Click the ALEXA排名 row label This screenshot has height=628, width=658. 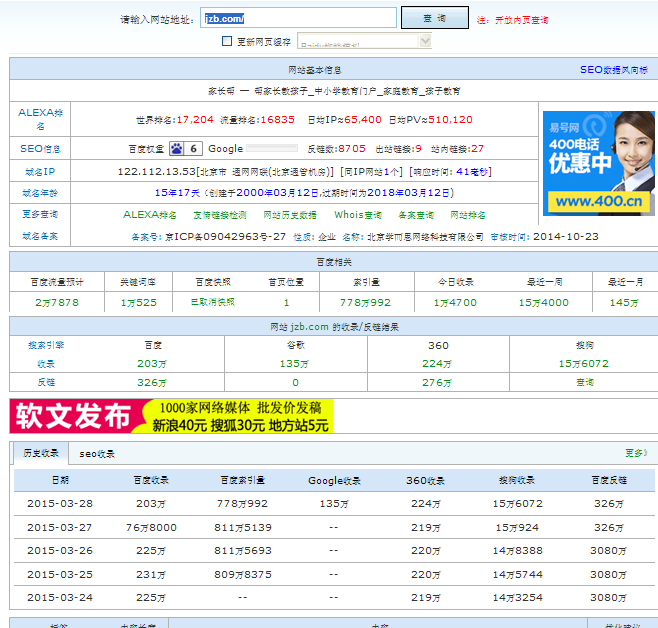click(x=40, y=119)
